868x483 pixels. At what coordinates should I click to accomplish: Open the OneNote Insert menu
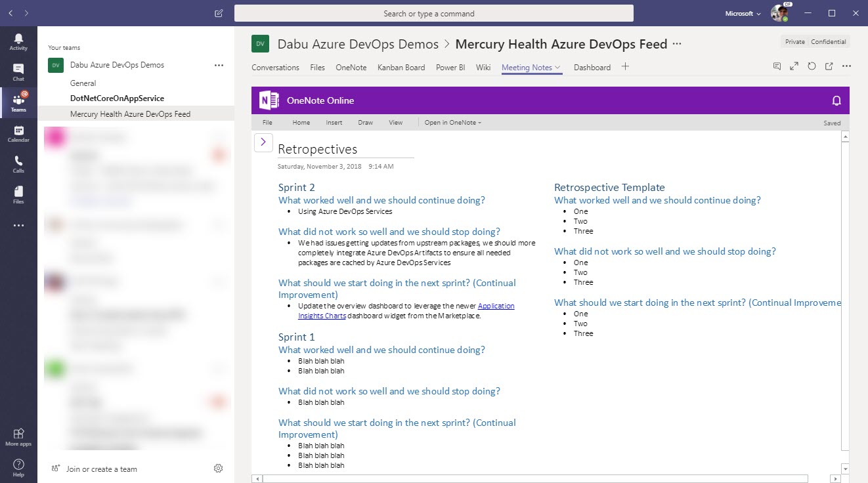(334, 123)
